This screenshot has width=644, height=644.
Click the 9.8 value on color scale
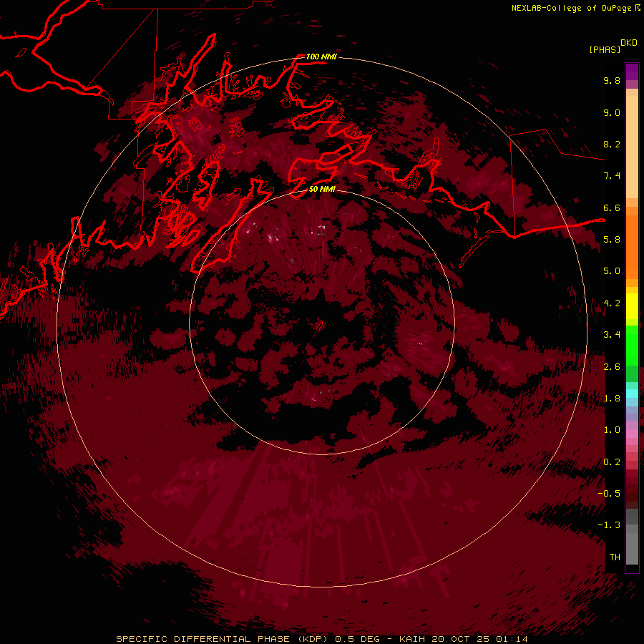(612, 80)
